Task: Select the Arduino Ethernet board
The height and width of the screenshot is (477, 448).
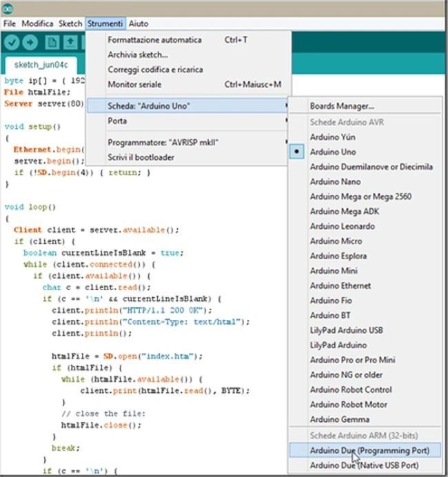Action: pos(365,285)
